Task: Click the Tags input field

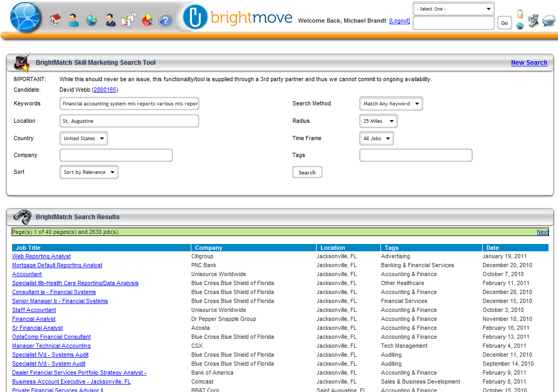Action: [x=416, y=155]
